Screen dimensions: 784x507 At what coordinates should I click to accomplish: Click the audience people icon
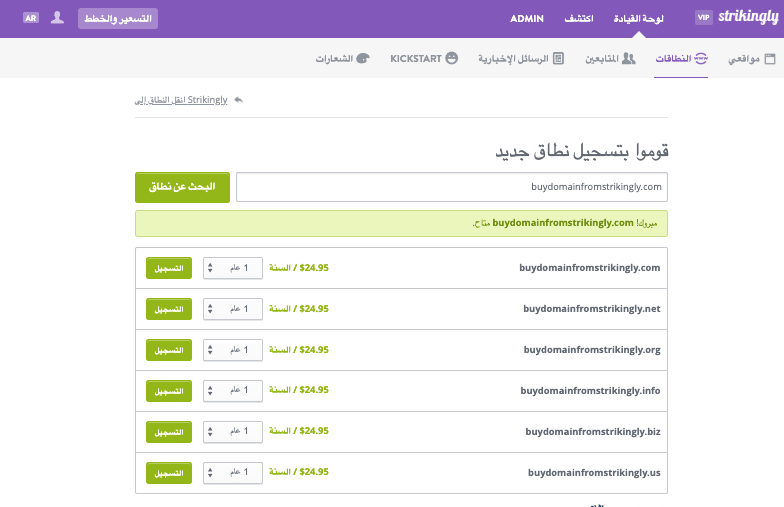point(628,58)
